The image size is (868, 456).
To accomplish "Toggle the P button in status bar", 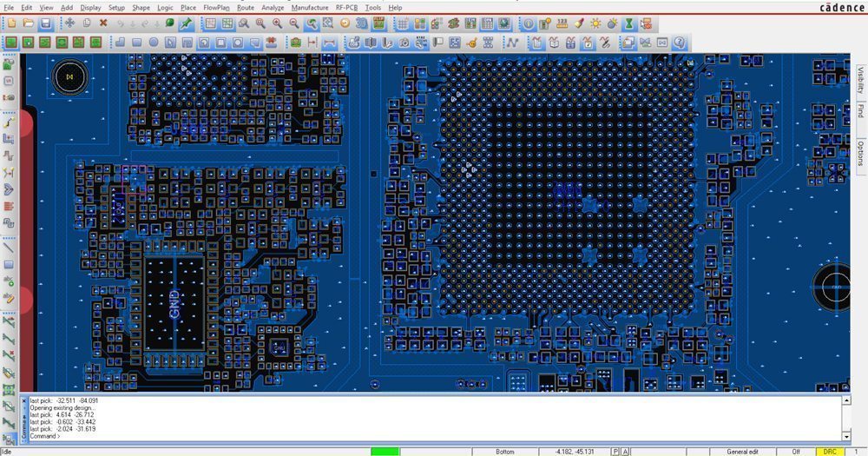I will [615, 453].
